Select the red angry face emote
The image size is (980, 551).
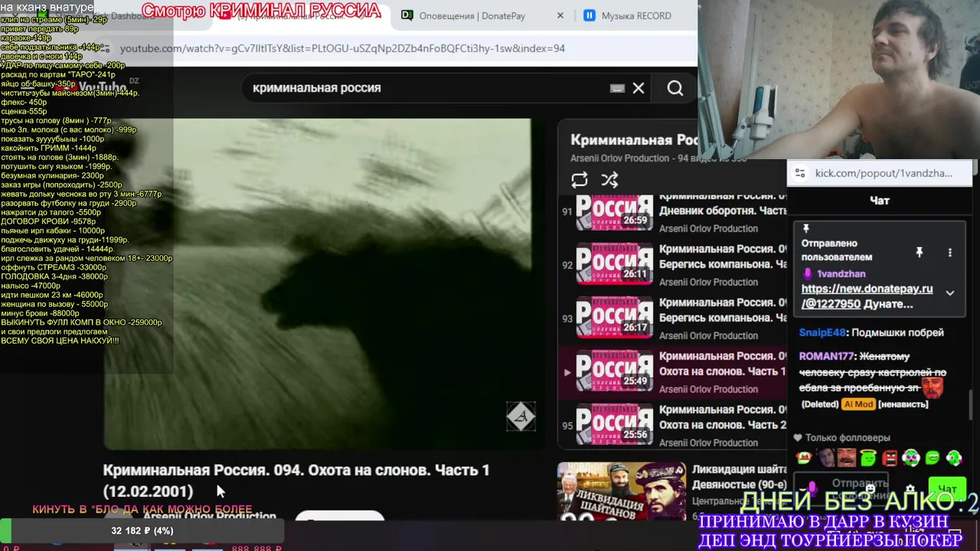click(889, 458)
